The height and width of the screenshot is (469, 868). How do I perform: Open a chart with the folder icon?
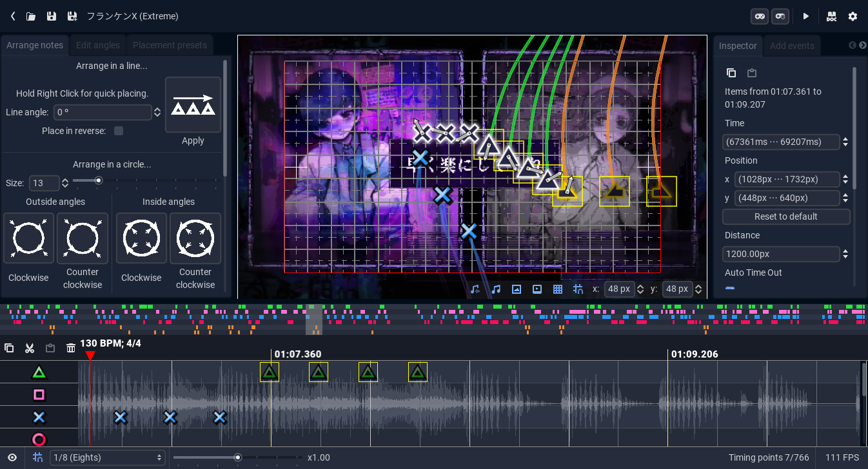(31, 16)
